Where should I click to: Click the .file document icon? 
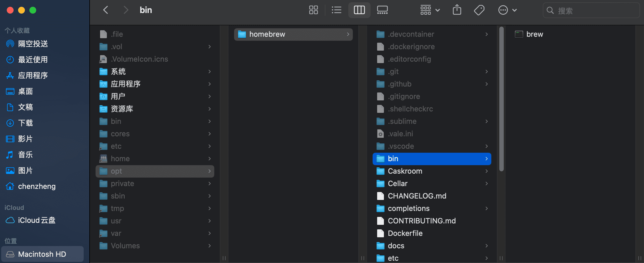[103, 34]
